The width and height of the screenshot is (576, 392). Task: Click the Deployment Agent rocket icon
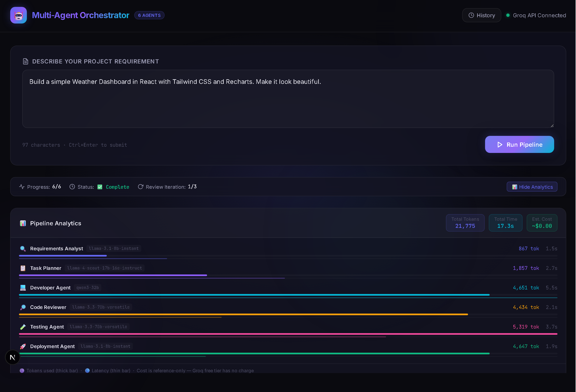pyautogui.click(x=23, y=346)
